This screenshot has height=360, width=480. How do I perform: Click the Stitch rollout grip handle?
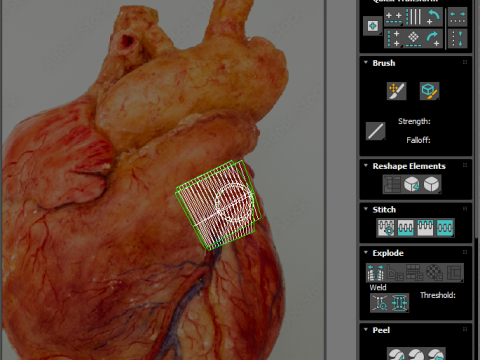pos(465,209)
